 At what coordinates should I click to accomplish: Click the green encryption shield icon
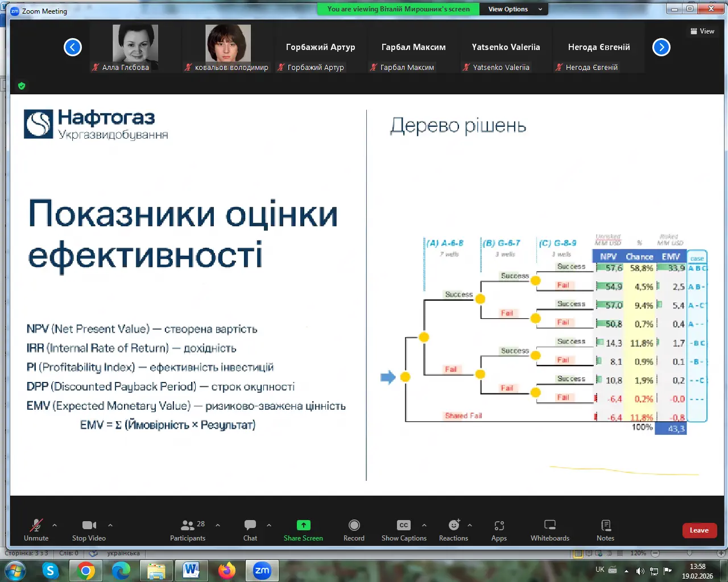click(x=22, y=86)
